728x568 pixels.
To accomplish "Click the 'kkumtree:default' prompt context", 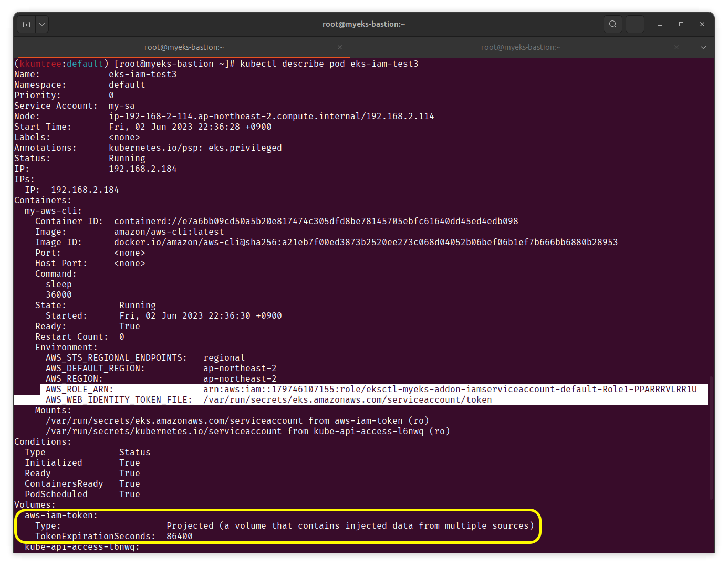I will tap(61, 64).
